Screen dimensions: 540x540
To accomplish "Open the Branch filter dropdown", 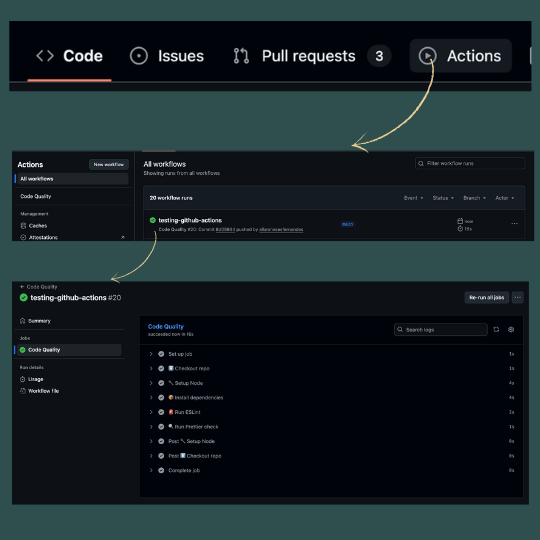I will coord(475,198).
